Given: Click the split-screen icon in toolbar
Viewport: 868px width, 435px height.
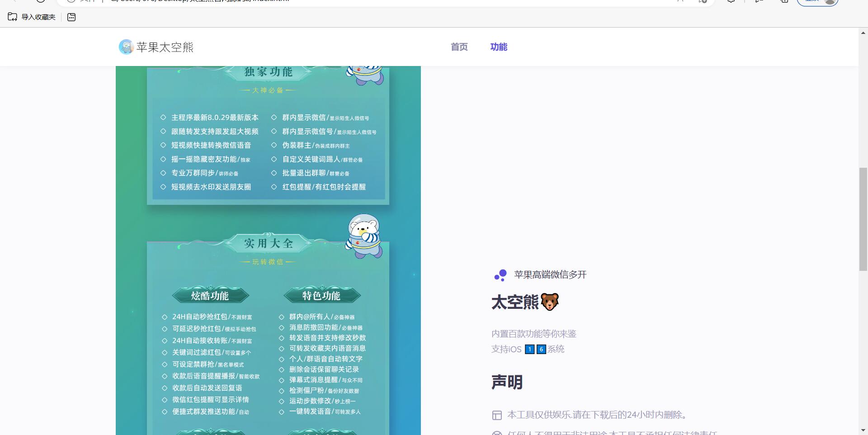Looking at the screenshot, I should point(759,1).
